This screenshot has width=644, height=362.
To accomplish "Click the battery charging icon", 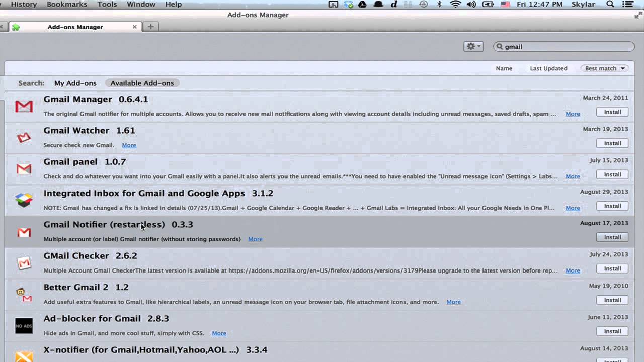I will pos(488,4).
